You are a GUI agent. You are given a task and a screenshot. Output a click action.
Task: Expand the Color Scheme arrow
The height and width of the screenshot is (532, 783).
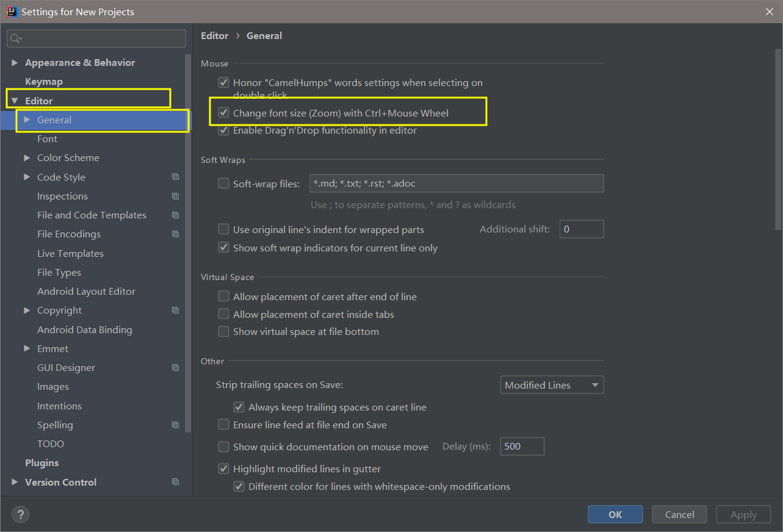(x=27, y=157)
